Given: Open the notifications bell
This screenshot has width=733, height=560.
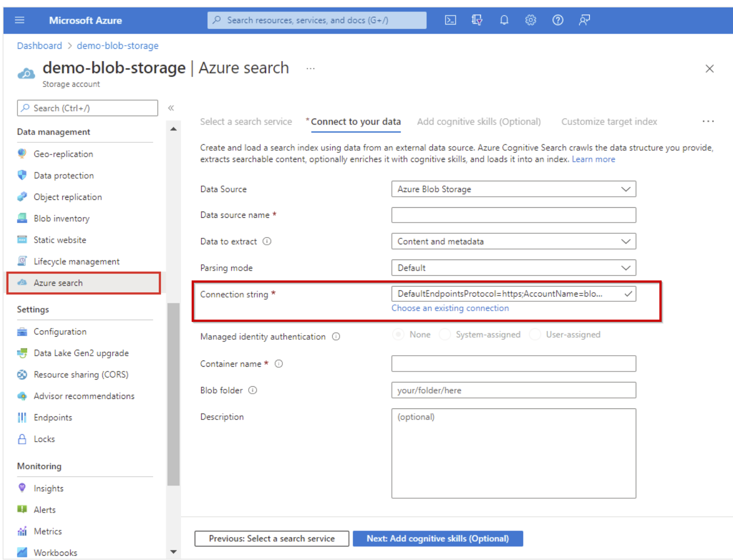Looking at the screenshot, I should [504, 20].
